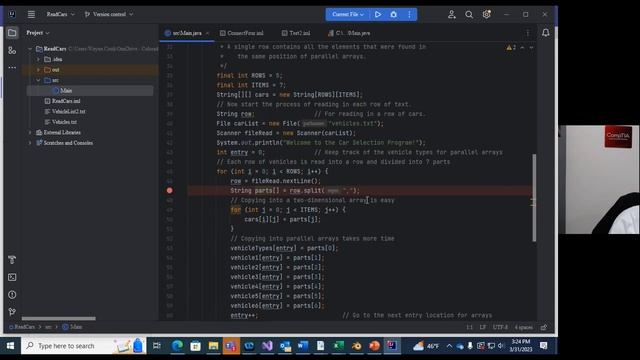Image resolution: width=640 pixels, height=360 pixels.
Task: Switch to the Test2.iml tab
Action: [296, 33]
